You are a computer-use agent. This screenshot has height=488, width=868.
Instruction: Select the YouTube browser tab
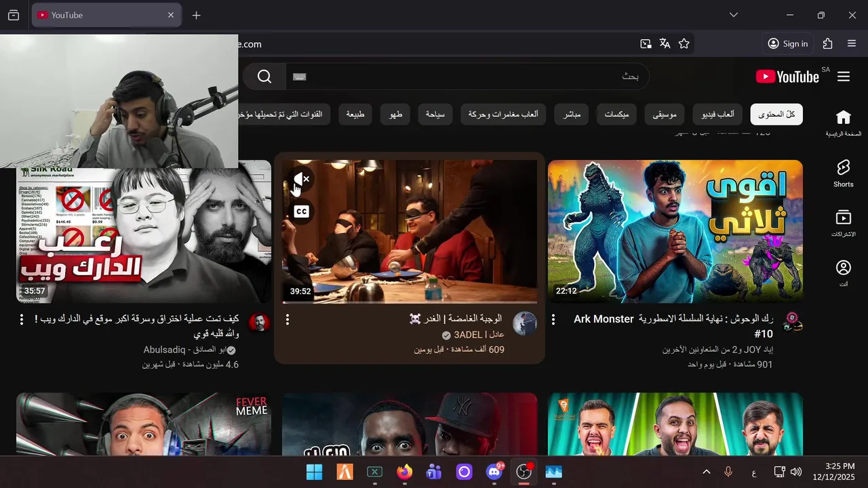[x=106, y=15]
